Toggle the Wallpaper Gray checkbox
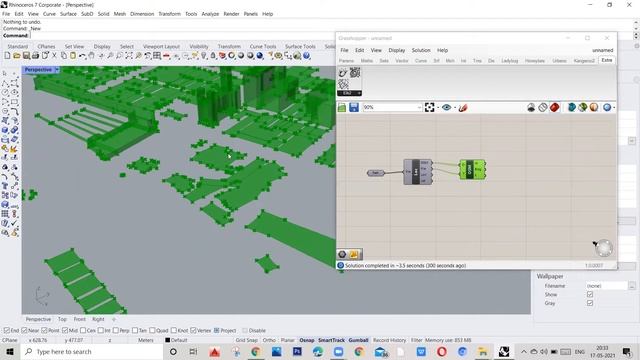The image size is (640, 360). pos(590,303)
